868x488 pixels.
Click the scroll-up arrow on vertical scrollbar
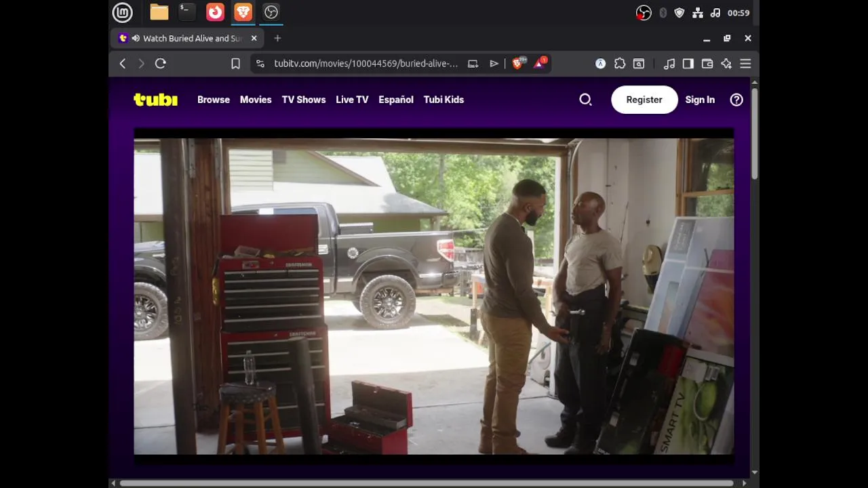coord(754,82)
